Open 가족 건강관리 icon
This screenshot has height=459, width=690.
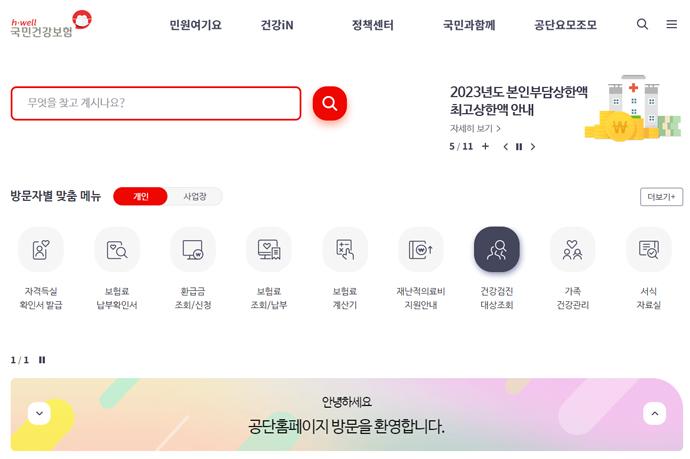point(573,250)
